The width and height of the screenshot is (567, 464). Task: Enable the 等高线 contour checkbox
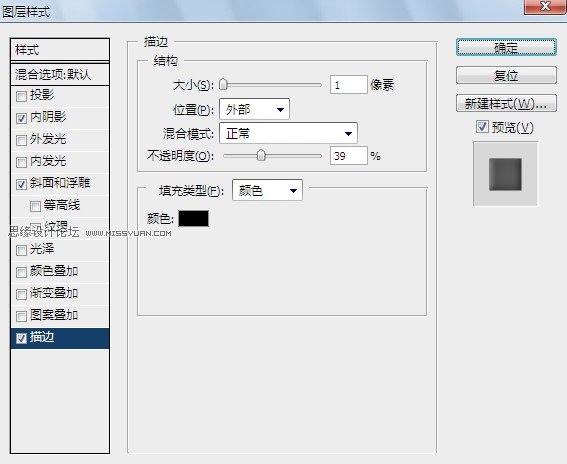(x=35, y=206)
